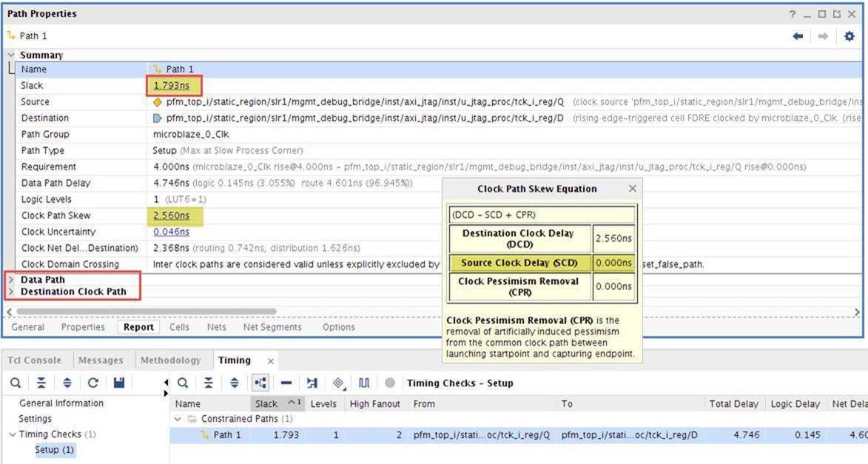Close the Timing tab
Viewport: 868px width, 464px height.
point(271,361)
